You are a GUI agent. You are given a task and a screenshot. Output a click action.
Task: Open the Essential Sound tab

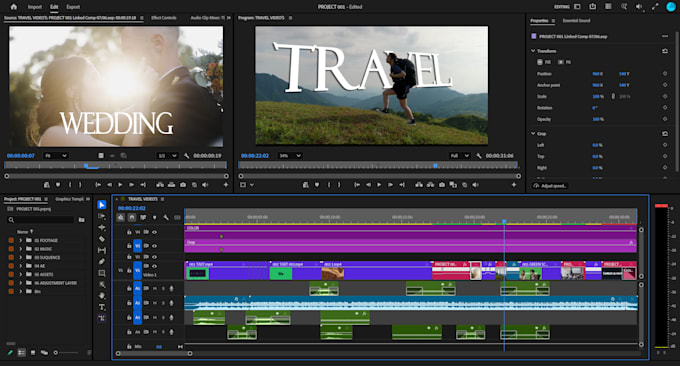point(576,20)
